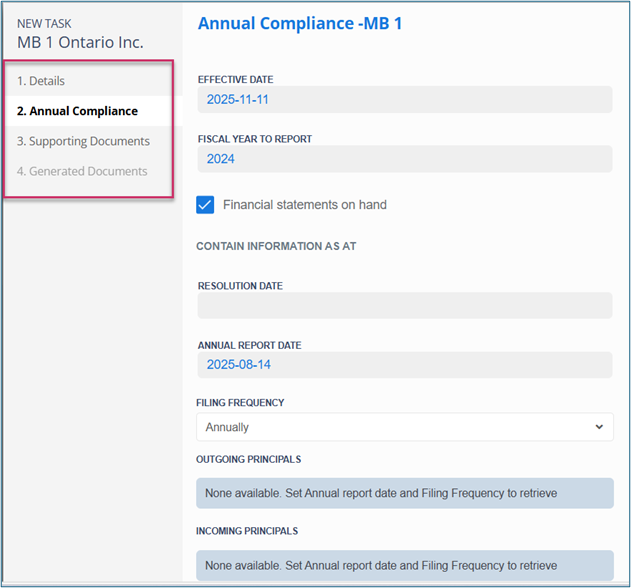Screen dimensions: 631x588
Task: Click the ANNUAL REPORT DATE label
Action: 250,345
